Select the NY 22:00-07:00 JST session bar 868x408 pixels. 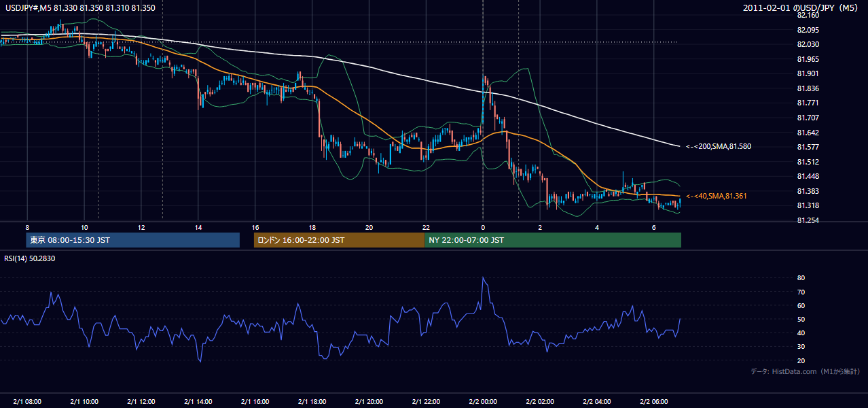point(553,240)
